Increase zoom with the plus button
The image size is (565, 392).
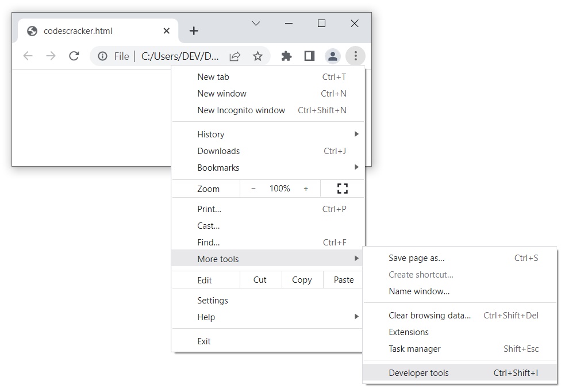[x=306, y=189]
